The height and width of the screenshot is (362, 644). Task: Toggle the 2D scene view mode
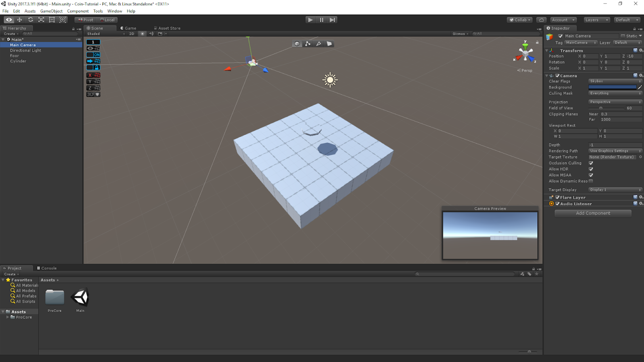(x=131, y=34)
